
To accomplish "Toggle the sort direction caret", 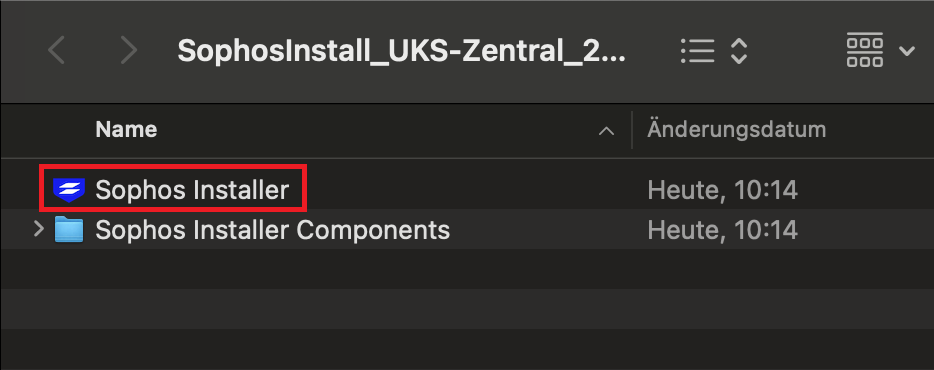I will click(606, 131).
